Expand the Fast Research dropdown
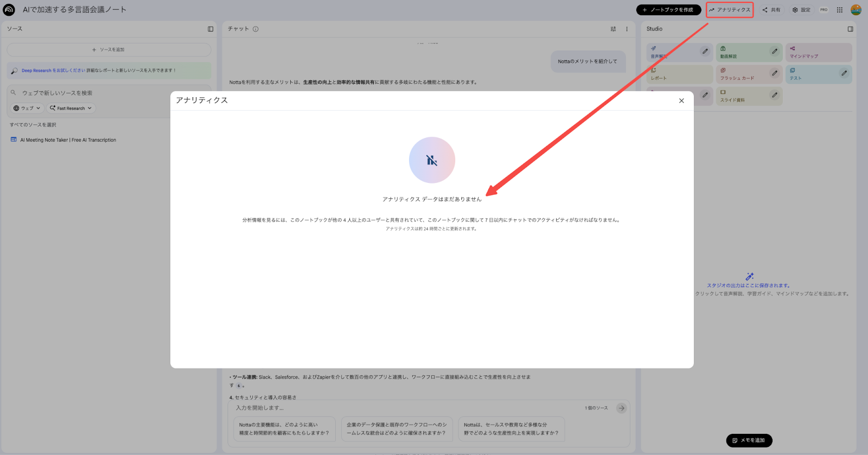This screenshot has width=868, height=455. [x=71, y=108]
